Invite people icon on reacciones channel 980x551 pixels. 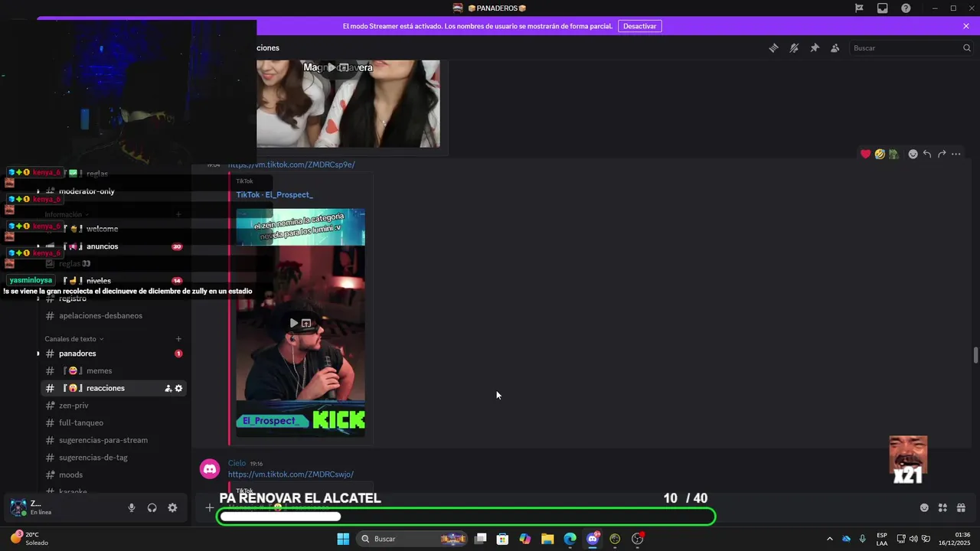168,388
